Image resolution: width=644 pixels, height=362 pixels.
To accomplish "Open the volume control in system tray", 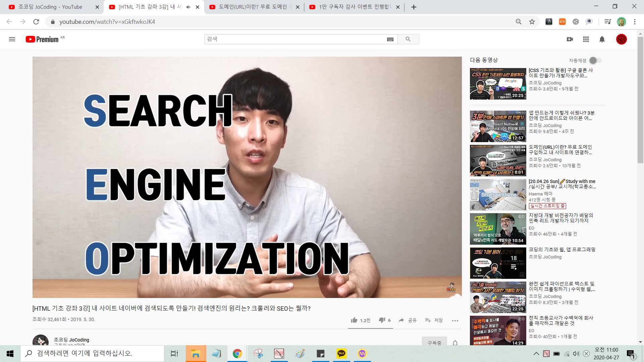I will [x=576, y=354].
